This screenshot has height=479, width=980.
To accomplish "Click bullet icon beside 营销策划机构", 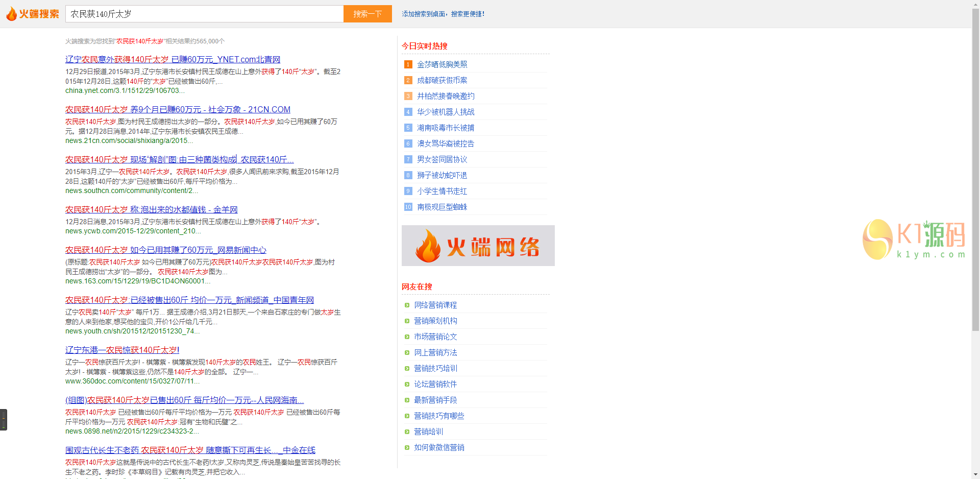I will coord(407,321).
